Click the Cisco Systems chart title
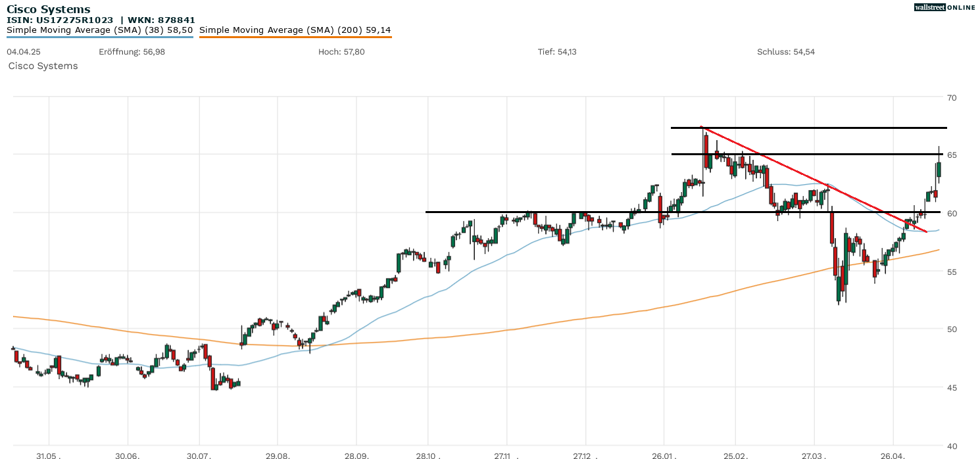This screenshot has width=980, height=459. click(x=48, y=9)
